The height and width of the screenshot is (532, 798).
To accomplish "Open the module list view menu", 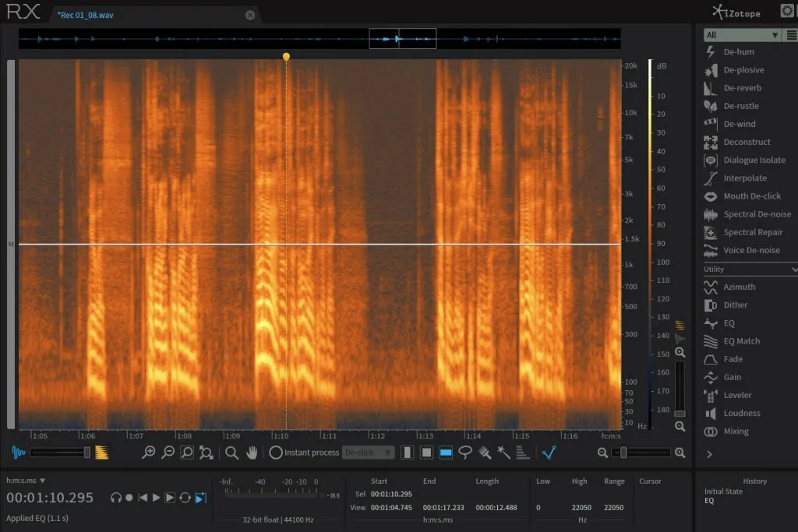I will [x=792, y=35].
